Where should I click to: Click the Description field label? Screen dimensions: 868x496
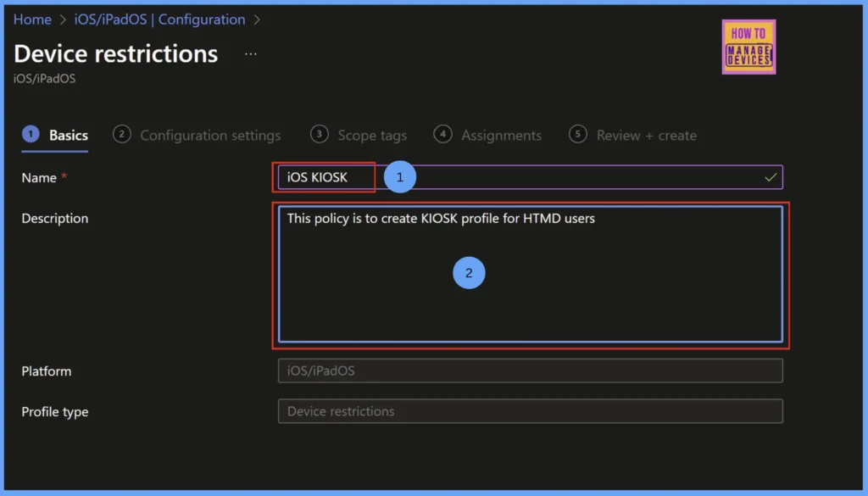[55, 218]
